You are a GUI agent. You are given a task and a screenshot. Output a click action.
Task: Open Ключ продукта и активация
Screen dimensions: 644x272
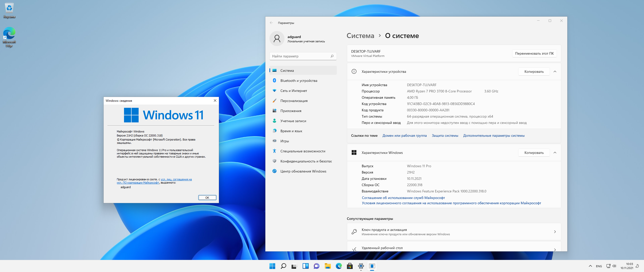(x=454, y=232)
